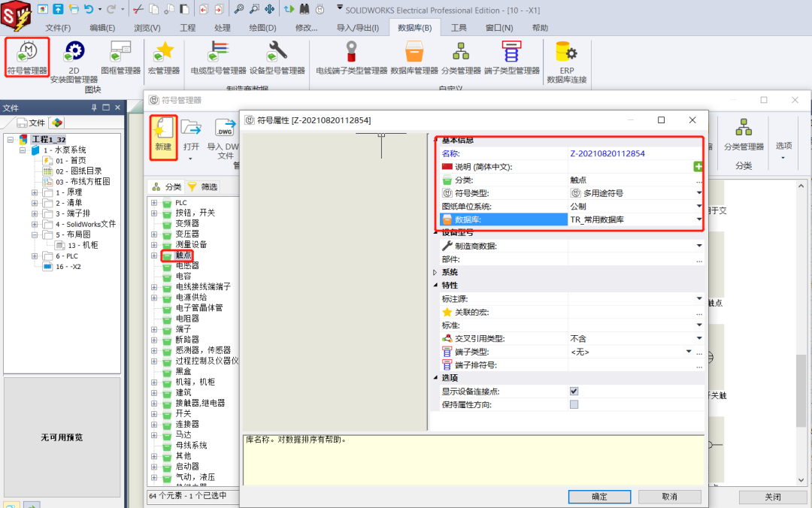Click the green plus next to 说明

698,167
